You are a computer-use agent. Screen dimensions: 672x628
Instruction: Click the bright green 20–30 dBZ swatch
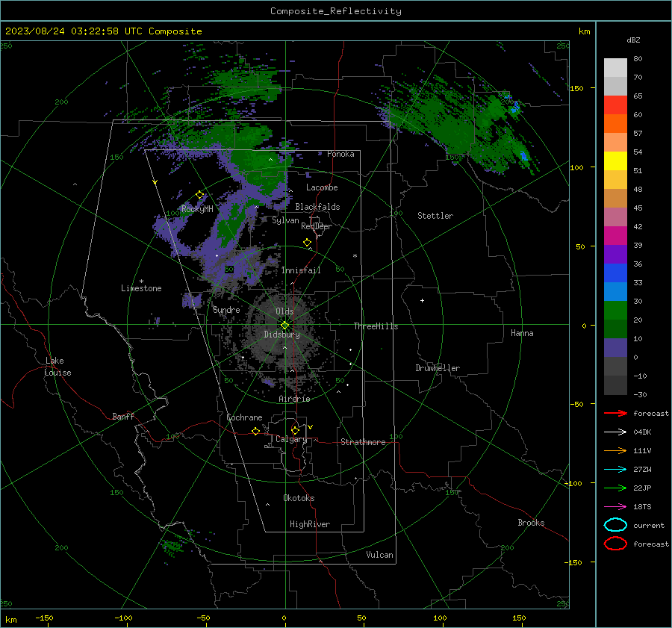point(615,311)
